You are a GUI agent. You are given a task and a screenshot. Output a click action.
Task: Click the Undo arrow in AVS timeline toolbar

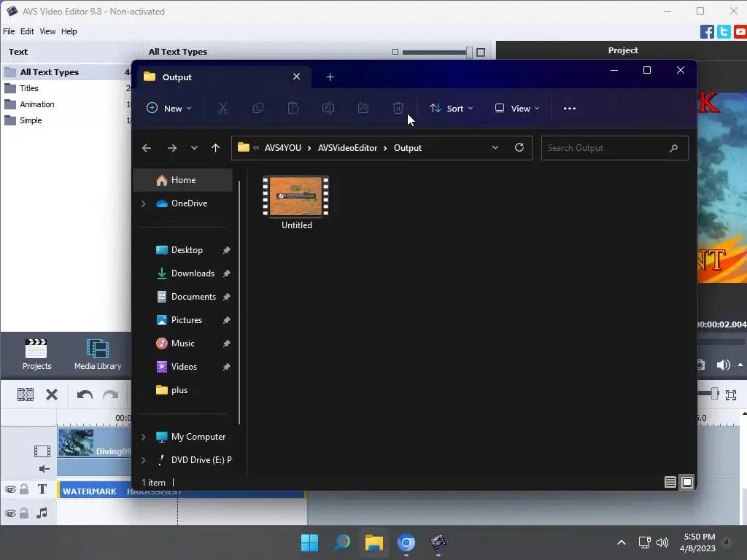pos(85,394)
